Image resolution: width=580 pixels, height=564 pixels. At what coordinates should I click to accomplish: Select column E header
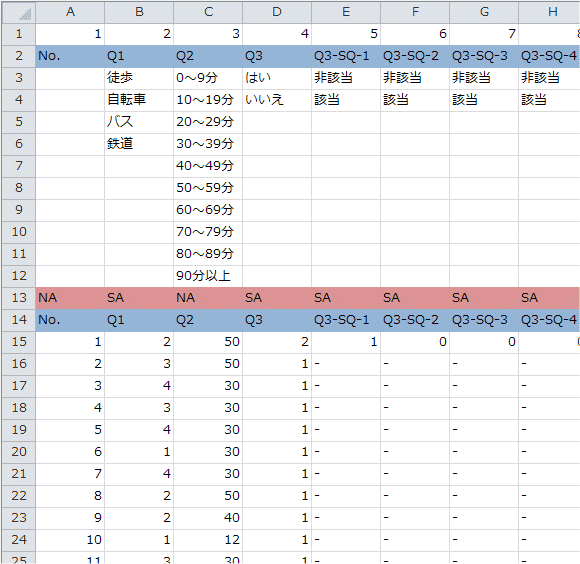coord(346,12)
